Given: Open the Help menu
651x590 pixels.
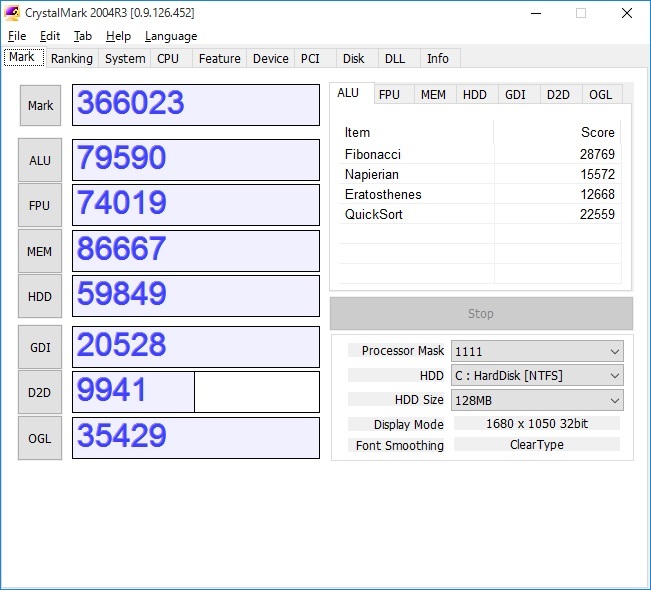Looking at the screenshot, I should tap(118, 36).
